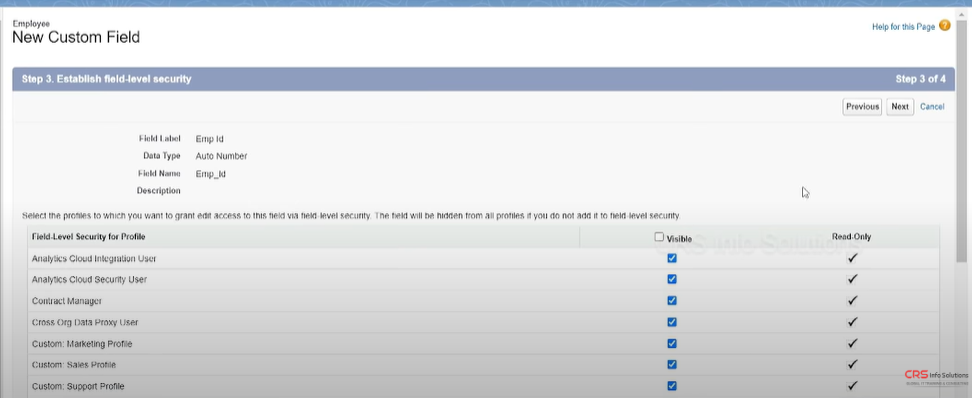Click the Read-Only checkmark for Analytics Cloud Integration User
The width and height of the screenshot is (972, 398).
tap(852, 259)
